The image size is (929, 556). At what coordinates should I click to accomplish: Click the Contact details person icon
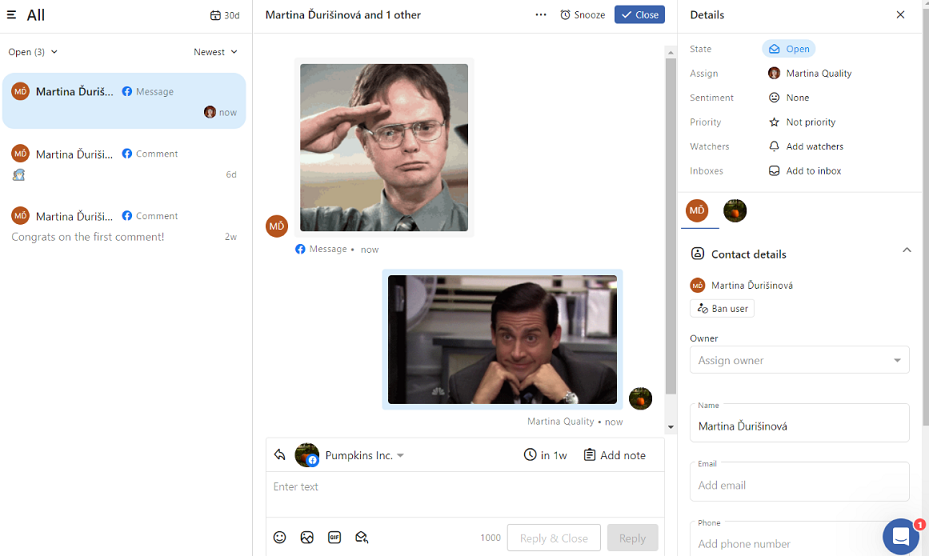(697, 254)
